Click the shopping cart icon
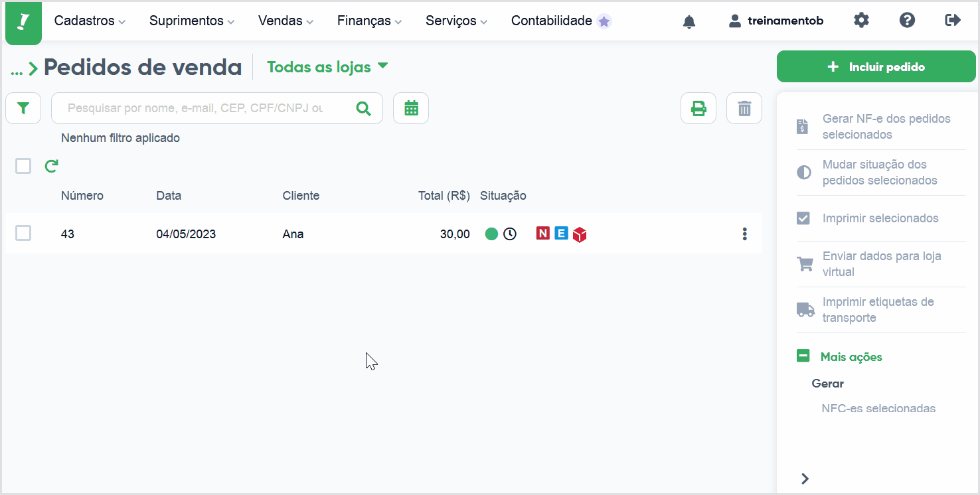This screenshot has width=980, height=495. pos(805,264)
